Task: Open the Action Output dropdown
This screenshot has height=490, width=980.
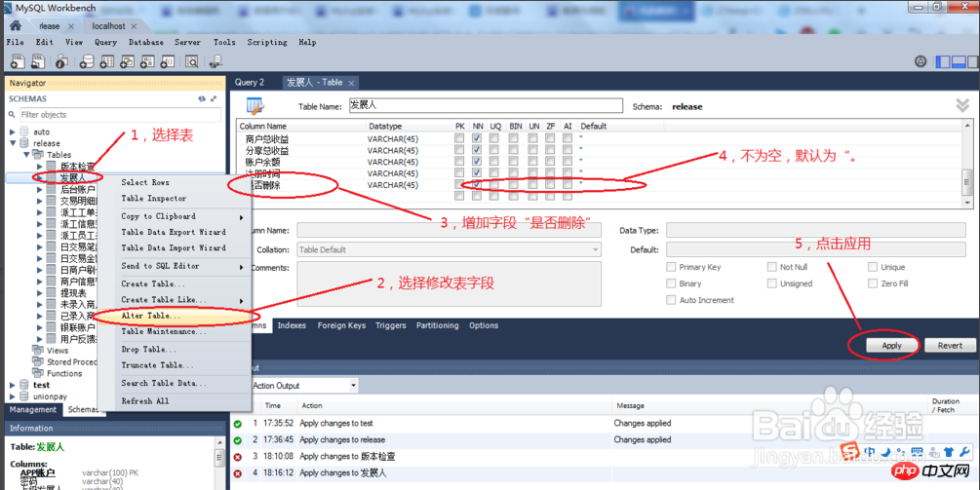Action: coord(353,386)
